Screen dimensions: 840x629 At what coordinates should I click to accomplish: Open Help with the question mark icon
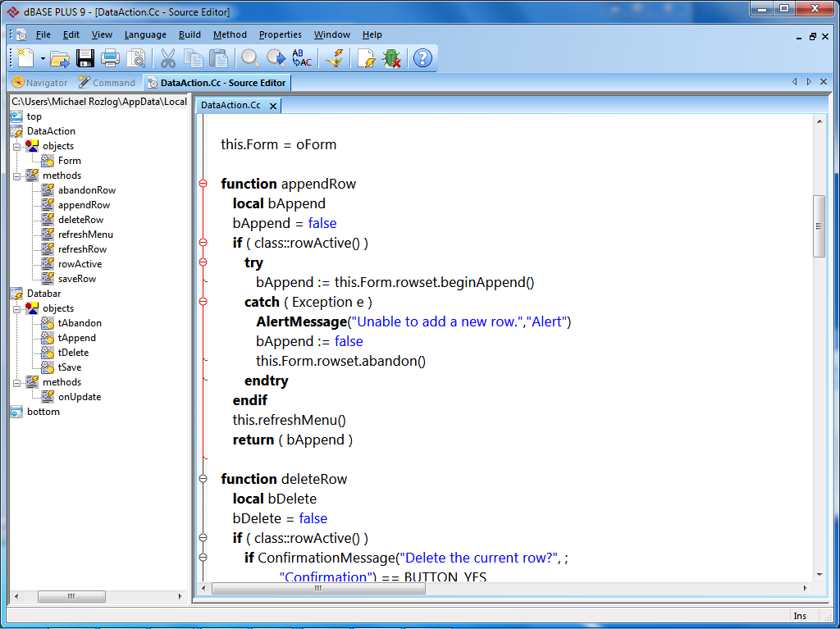point(422,58)
